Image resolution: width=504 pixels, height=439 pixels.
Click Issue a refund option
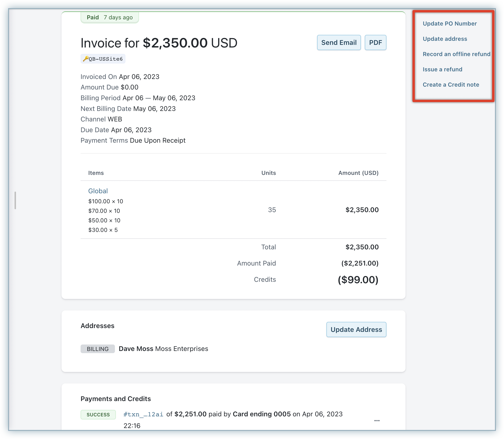442,69
